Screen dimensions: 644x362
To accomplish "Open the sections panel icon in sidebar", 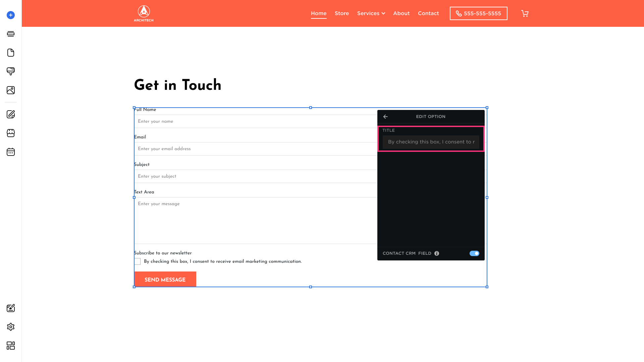I will pyautogui.click(x=11, y=34).
